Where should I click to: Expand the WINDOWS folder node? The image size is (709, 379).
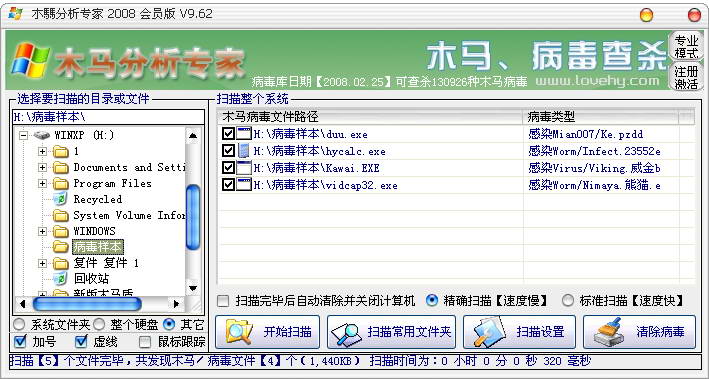click(43, 231)
